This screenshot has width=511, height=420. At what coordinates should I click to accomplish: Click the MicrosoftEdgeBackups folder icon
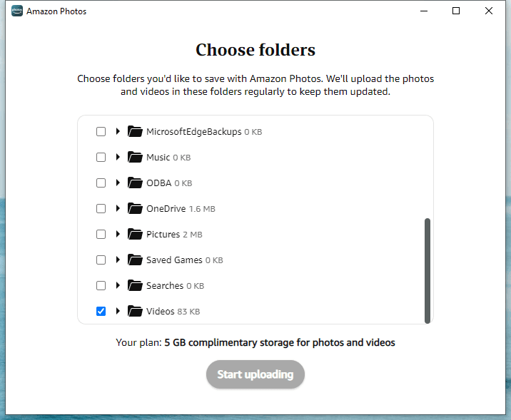[136, 131]
